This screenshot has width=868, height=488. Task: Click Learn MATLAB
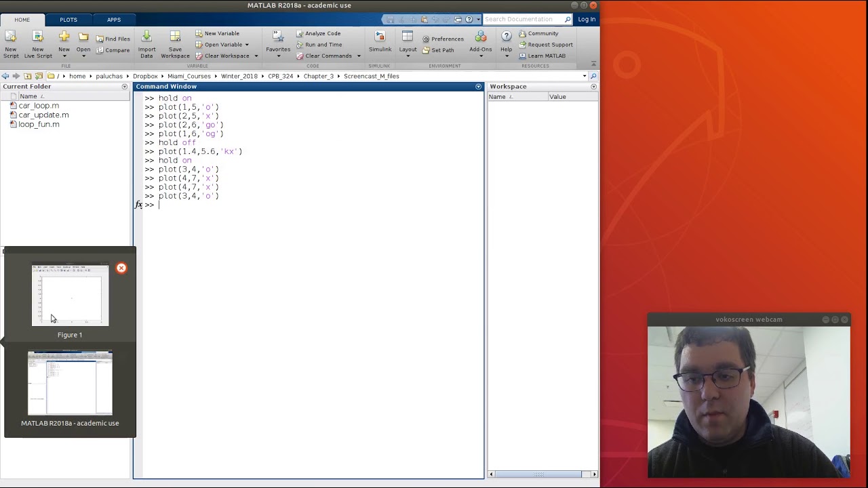coord(542,56)
